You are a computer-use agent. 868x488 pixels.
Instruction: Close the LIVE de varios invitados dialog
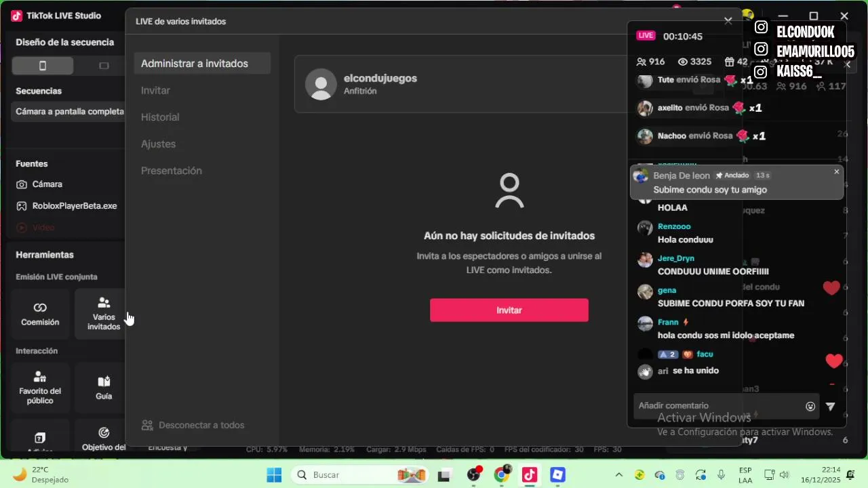(x=728, y=21)
